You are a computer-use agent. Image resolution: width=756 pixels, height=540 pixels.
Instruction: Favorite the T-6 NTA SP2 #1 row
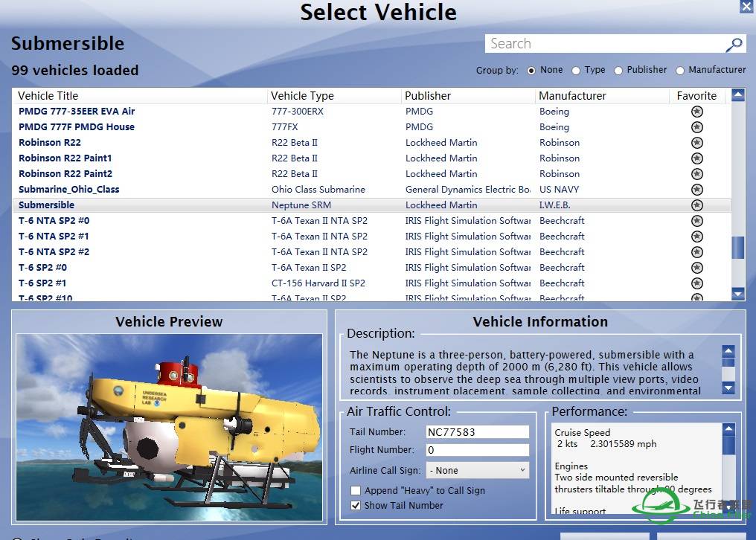[696, 237]
